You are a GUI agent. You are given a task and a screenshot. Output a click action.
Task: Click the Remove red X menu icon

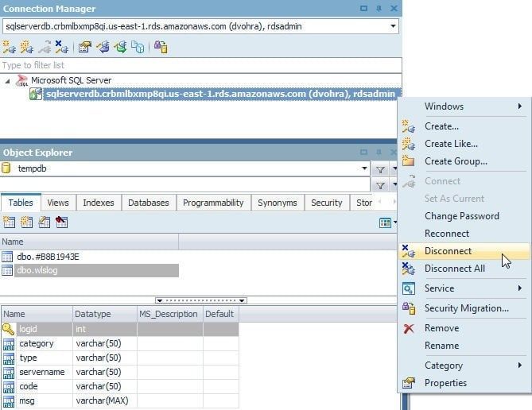pyautogui.click(x=409, y=328)
